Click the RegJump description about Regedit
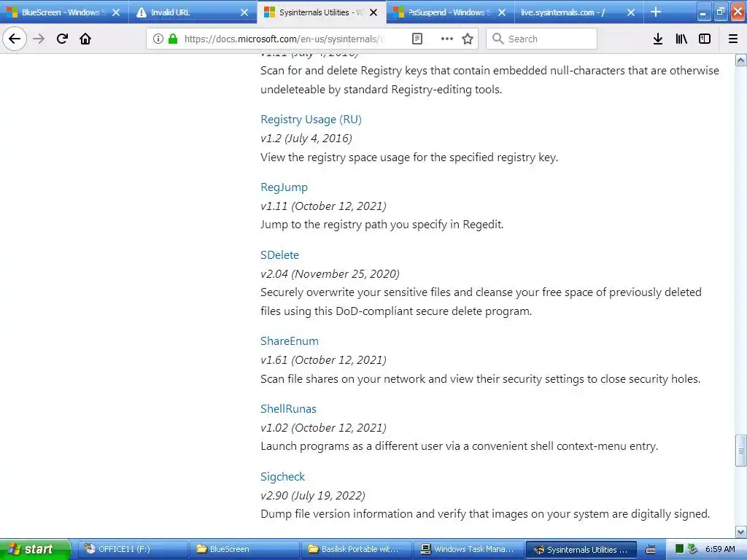Viewport: 747px width, 560px height. click(382, 225)
